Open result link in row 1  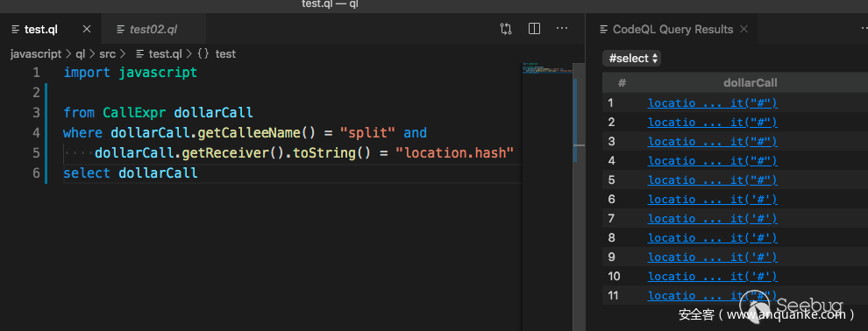(x=713, y=102)
